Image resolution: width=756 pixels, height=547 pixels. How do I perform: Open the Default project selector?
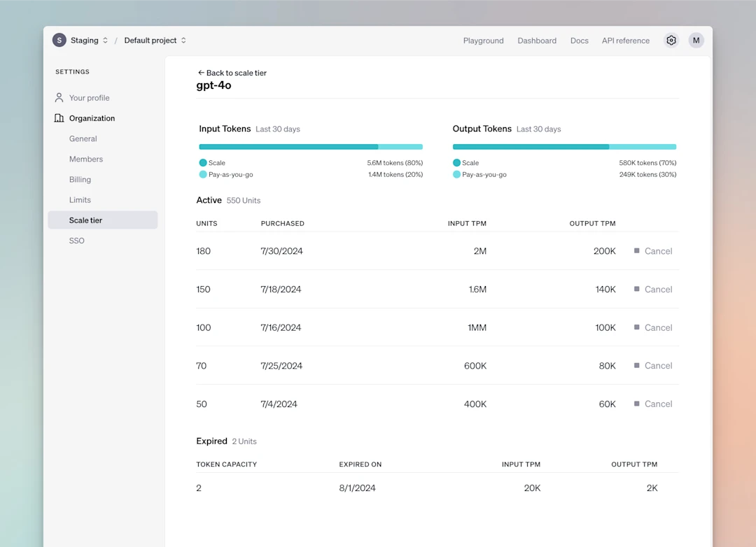pos(154,40)
